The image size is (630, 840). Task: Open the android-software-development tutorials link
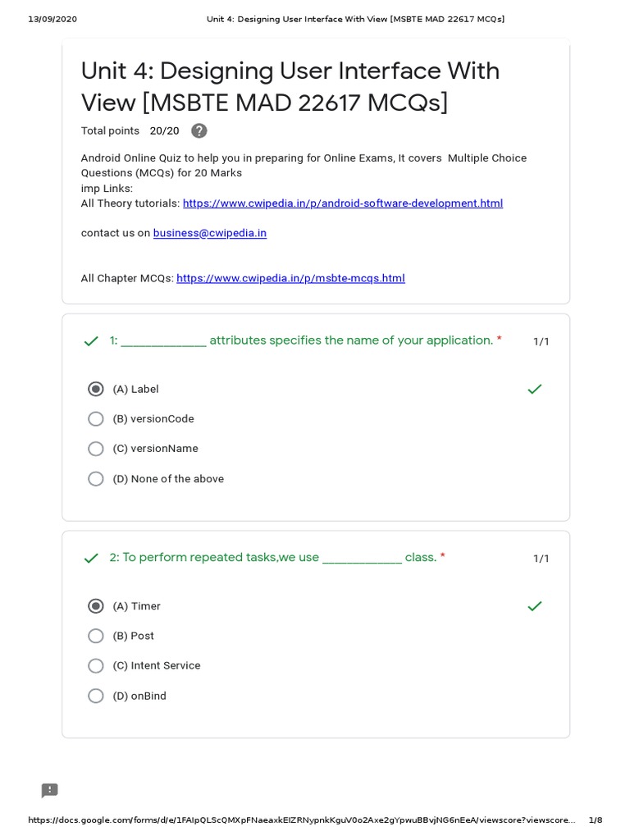[342, 203]
